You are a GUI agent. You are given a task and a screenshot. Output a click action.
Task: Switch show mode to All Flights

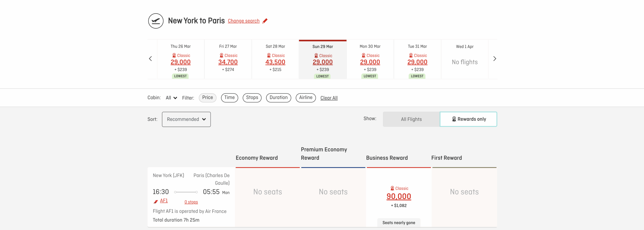411,119
